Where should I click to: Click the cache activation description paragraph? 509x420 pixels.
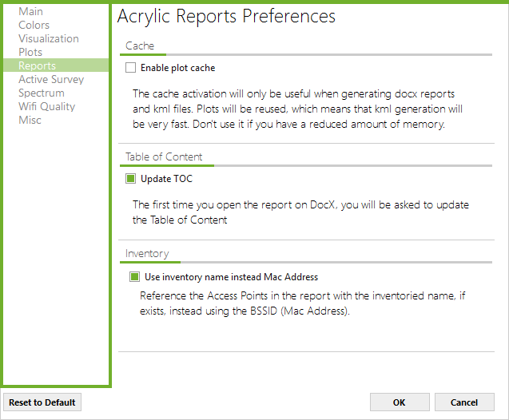297,109
